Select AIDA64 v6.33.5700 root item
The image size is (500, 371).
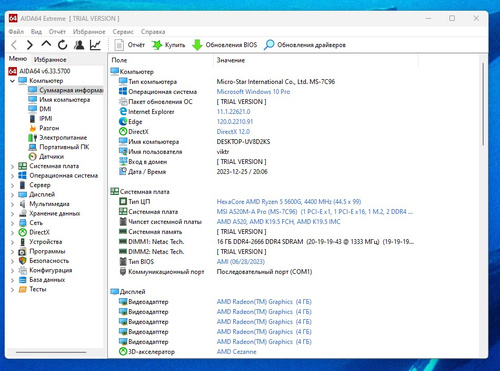tap(39, 71)
